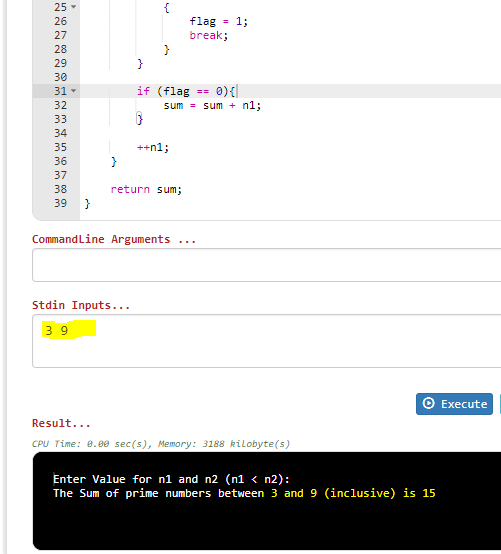Click the 'Result...' section heading

(61, 423)
